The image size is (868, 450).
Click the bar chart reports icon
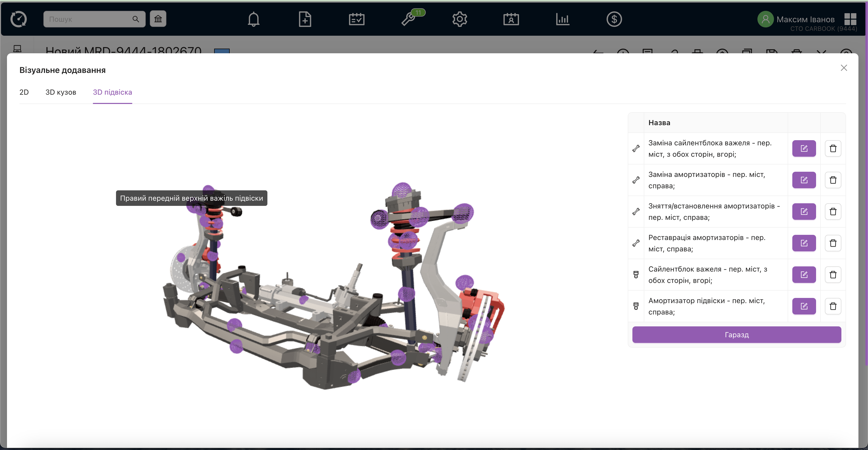coord(562,19)
